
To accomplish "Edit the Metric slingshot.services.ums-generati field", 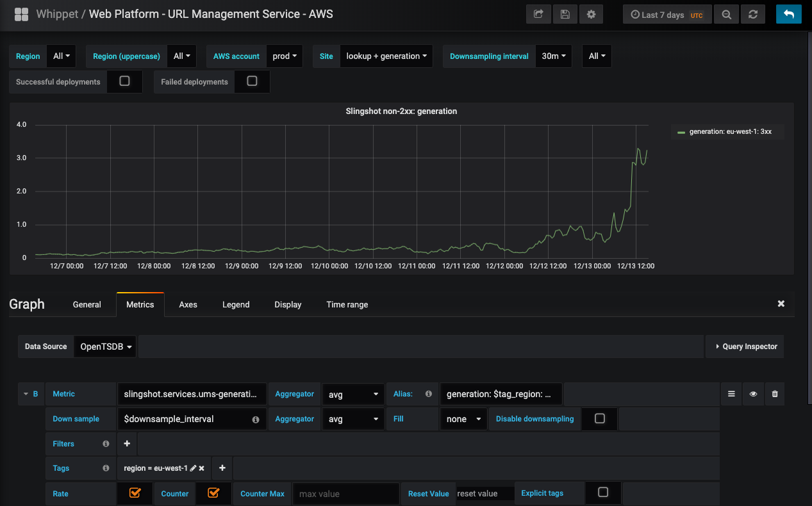I will pyautogui.click(x=192, y=394).
